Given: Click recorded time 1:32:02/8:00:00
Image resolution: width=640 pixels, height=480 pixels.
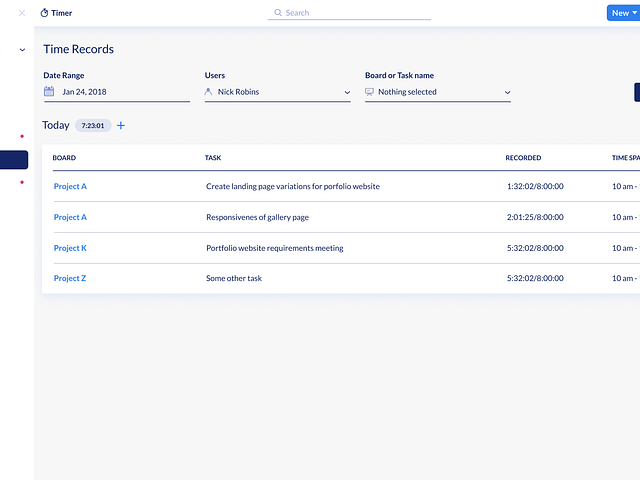Looking at the screenshot, I should point(535,186).
